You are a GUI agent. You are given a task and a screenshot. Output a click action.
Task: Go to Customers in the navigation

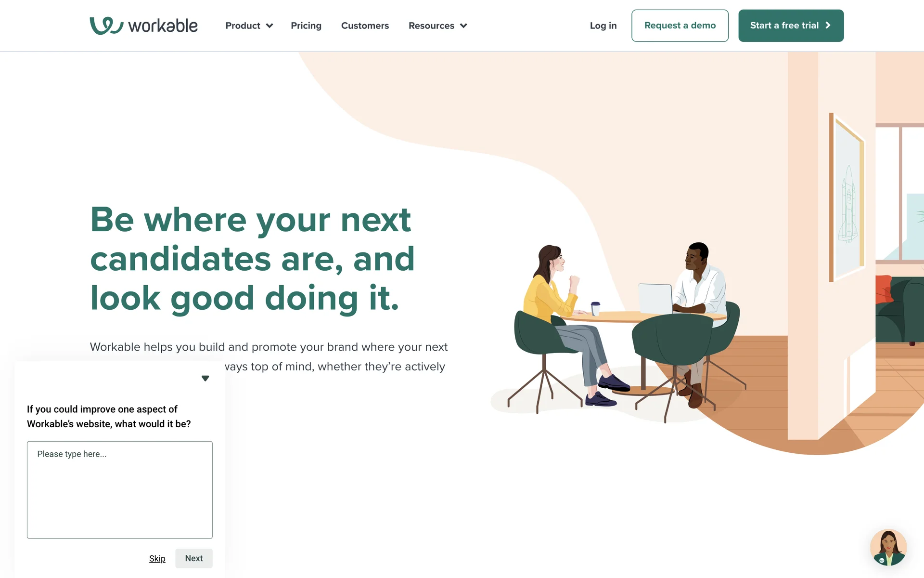tap(365, 26)
